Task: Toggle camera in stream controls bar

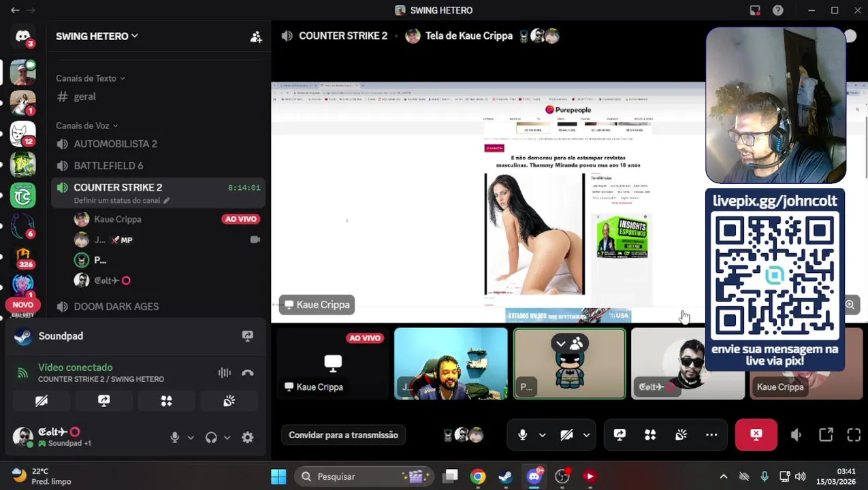Action: click(566, 435)
